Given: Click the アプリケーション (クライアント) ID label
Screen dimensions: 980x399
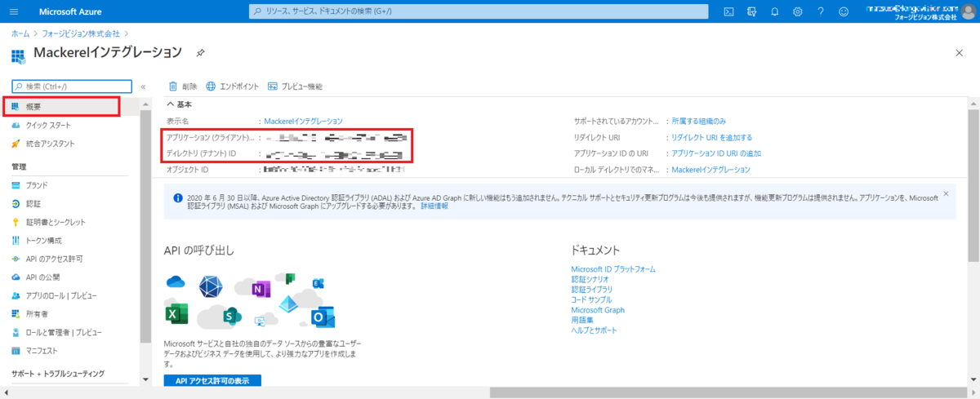Looking at the screenshot, I should pyautogui.click(x=212, y=137).
